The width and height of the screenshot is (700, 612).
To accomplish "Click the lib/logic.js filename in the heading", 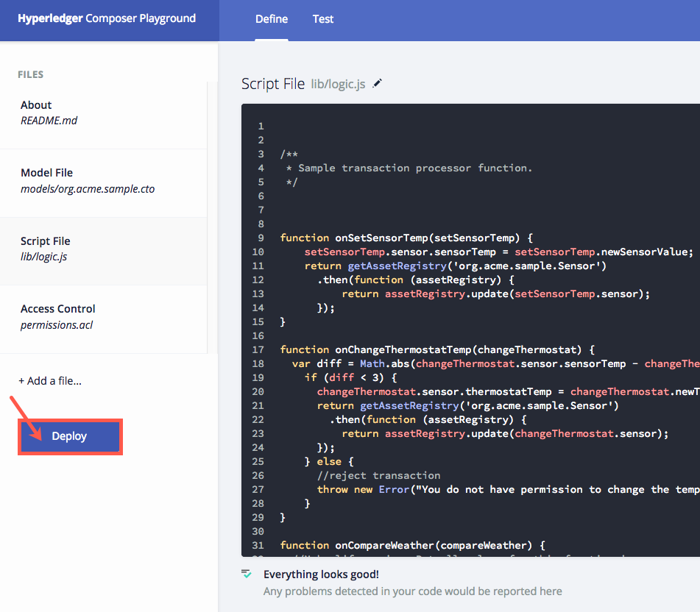I will tap(338, 85).
